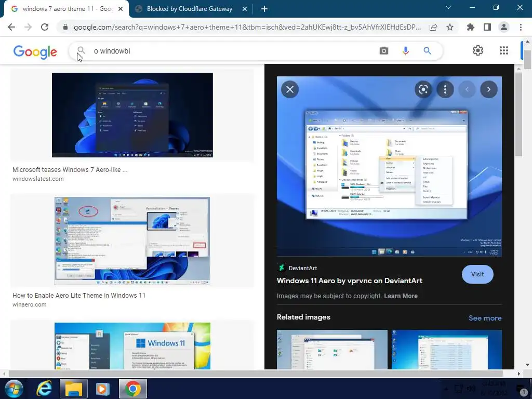Image resolution: width=532 pixels, height=399 pixels.
Task: Toggle the Chrome side panel
Action: tap(487, 27)
